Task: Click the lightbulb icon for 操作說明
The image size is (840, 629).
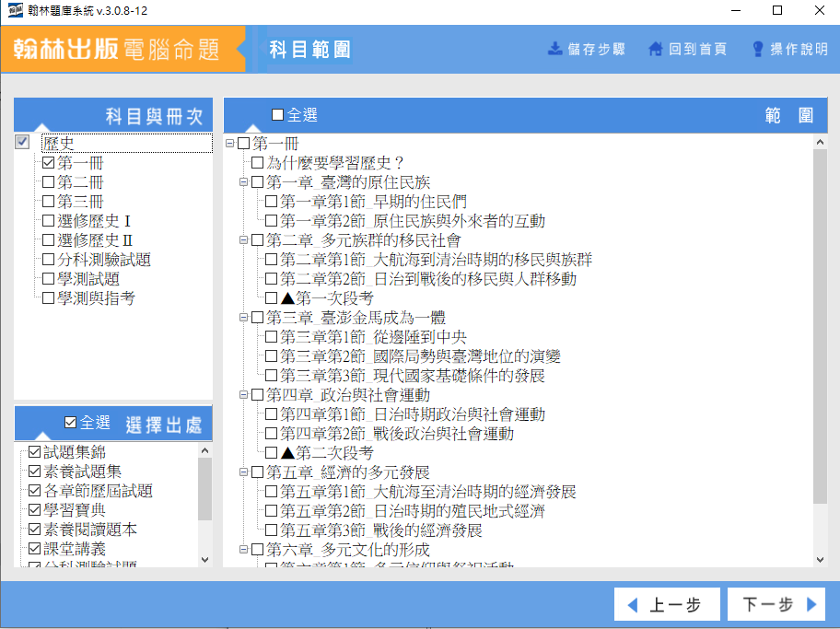Action: pos(758,49)
